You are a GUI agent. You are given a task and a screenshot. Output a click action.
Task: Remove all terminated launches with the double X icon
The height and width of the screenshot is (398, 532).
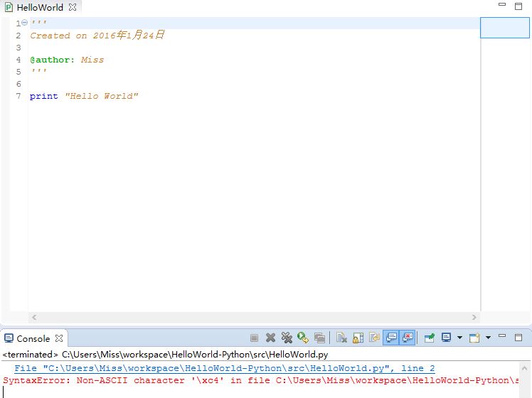287,338
